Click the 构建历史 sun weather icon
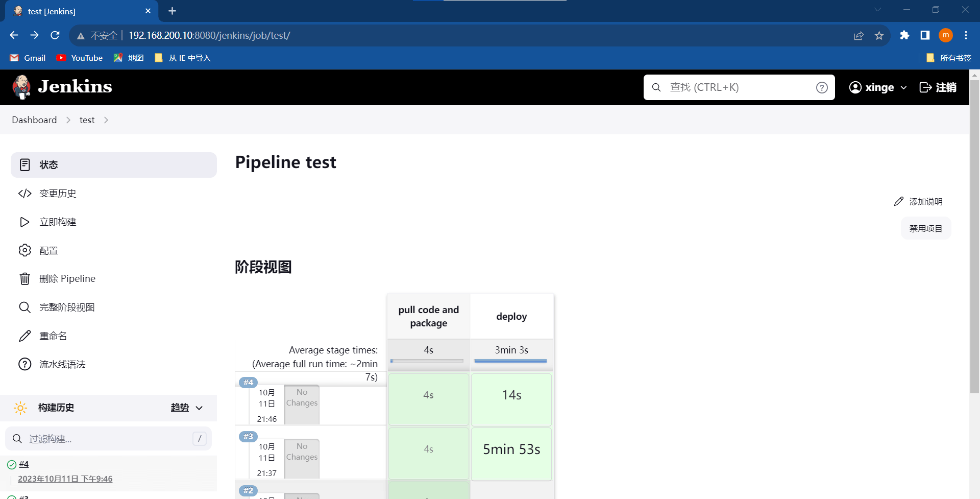 click(20, 408)
